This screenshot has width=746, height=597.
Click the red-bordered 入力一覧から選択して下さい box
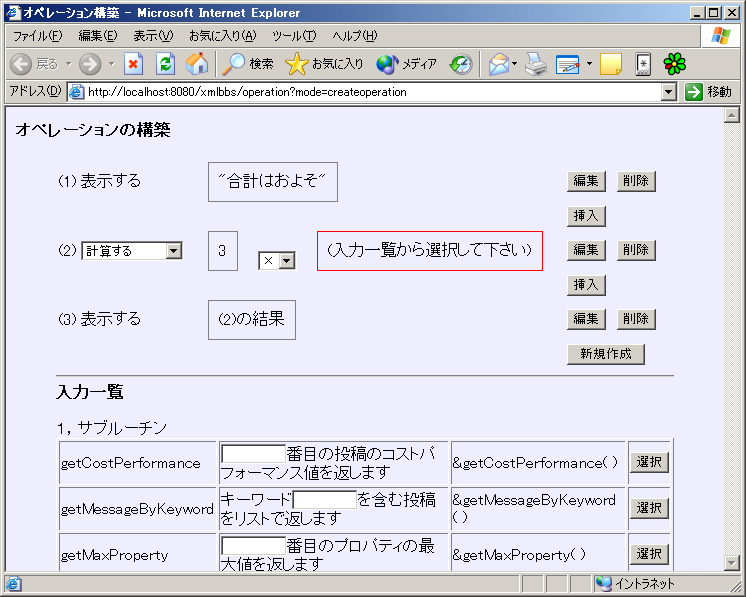[430, 251]
